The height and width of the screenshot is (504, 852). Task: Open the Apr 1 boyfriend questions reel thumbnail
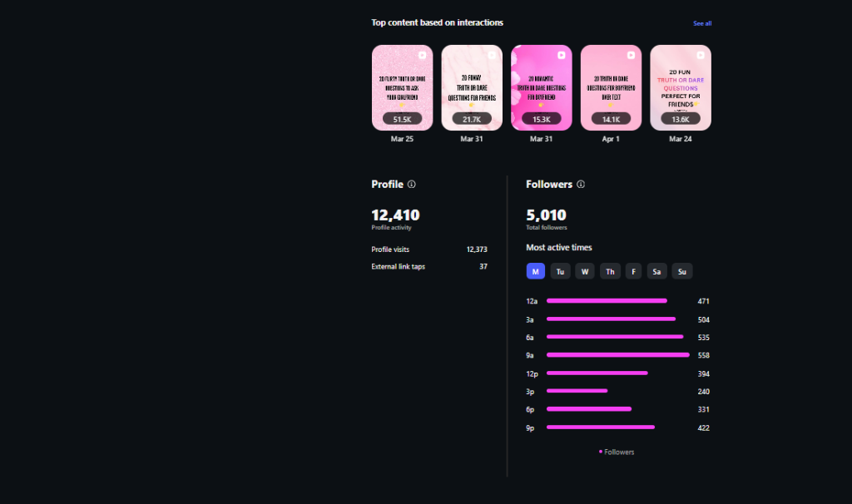611,87
